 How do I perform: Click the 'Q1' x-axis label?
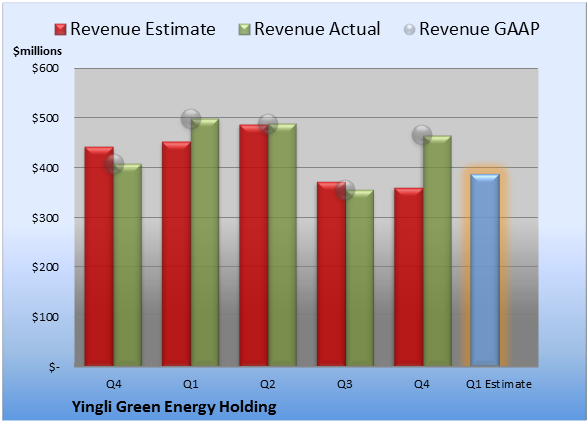click(190, 384)
